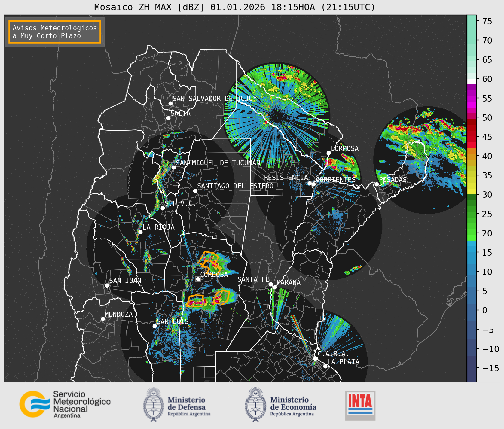
Task: Click the SALTA city marker dot
Action: click(168, 118)
